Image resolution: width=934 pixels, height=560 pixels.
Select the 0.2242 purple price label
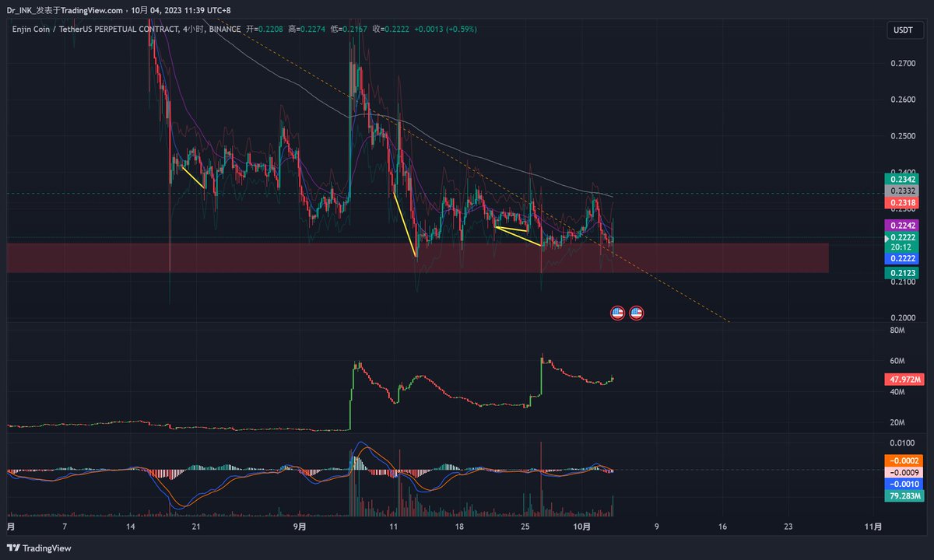coord(903,225)
